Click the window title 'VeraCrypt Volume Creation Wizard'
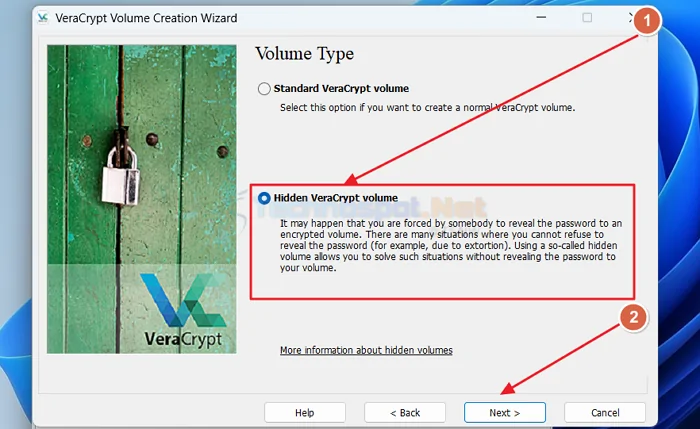The height and width of the screenshot is (429, 700). (x=146, y=18)
